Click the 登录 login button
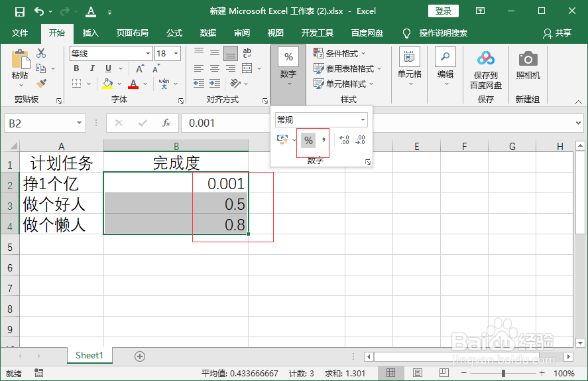Screen dimensions: 588x381 [x=443, y=11]
